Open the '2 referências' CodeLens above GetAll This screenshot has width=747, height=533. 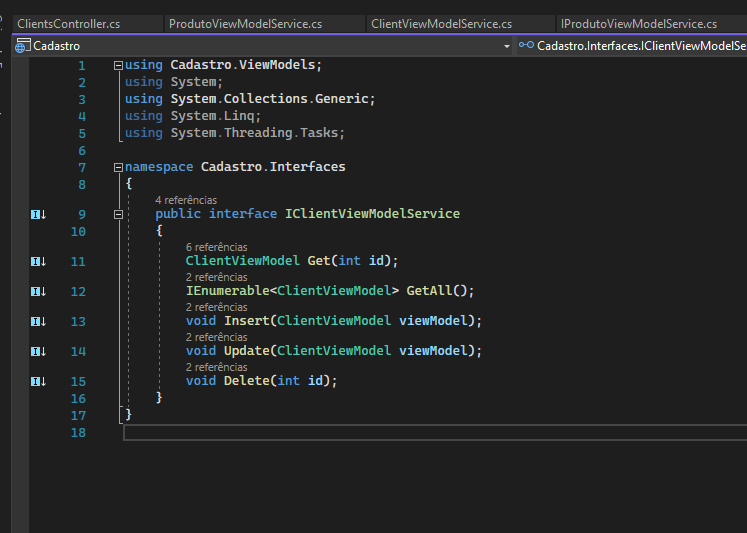[216, 277]
